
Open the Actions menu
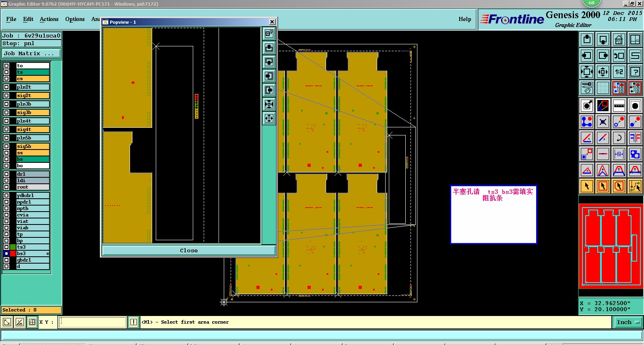(x=49, y=19)
